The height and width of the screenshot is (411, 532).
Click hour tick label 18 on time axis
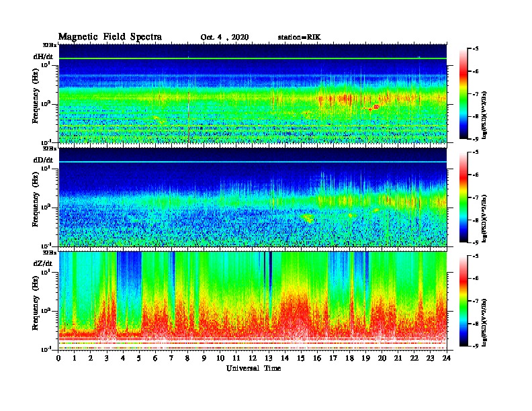pos(349,358)
